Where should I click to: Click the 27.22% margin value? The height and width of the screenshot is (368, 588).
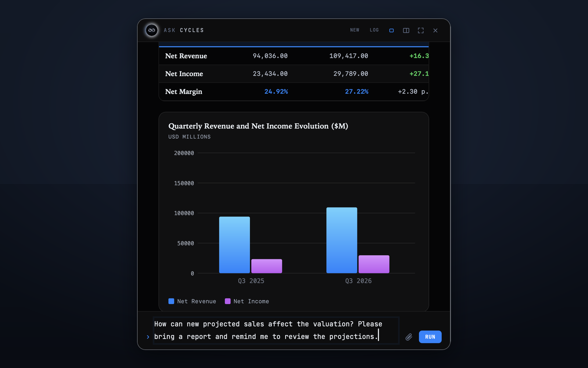pos(356,92)
